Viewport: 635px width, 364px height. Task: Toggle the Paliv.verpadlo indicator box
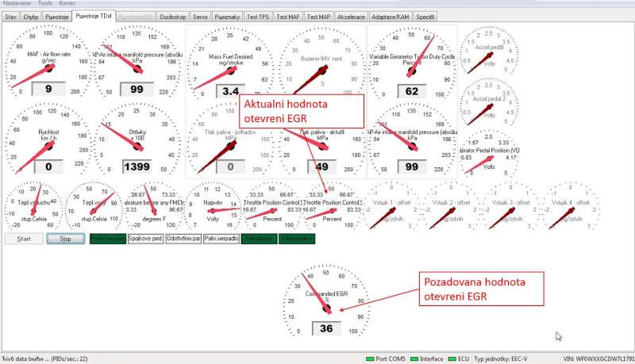[221, 239]
